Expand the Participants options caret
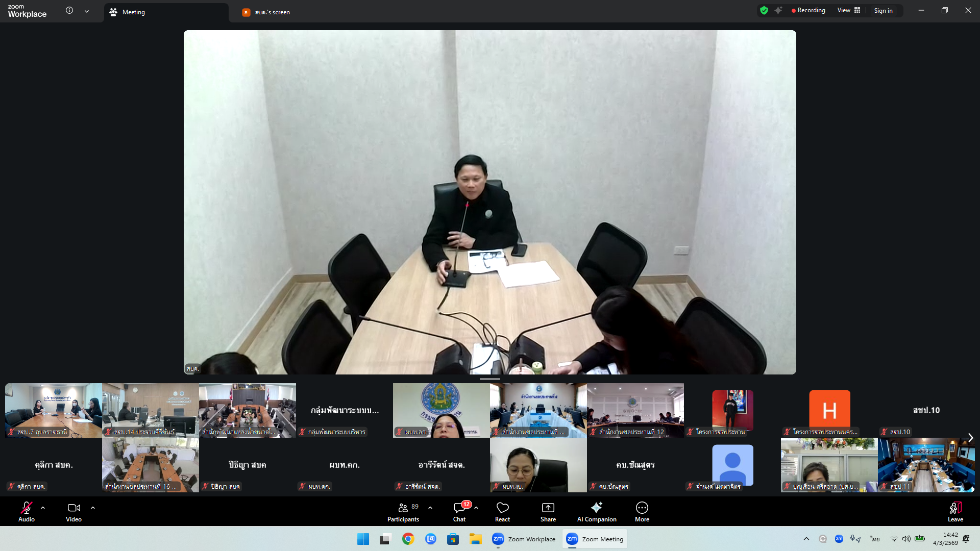The height and width of the screenshot is (551, 980). (x=430, y=508)
